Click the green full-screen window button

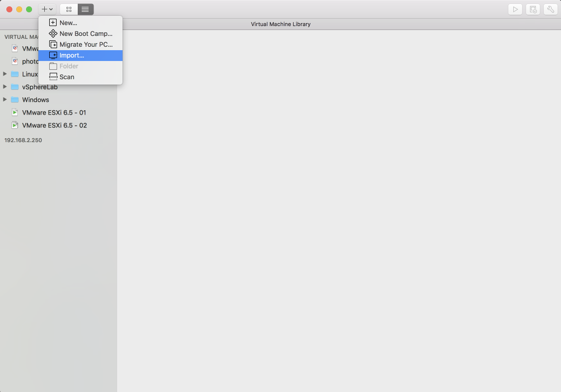point(29,9)
